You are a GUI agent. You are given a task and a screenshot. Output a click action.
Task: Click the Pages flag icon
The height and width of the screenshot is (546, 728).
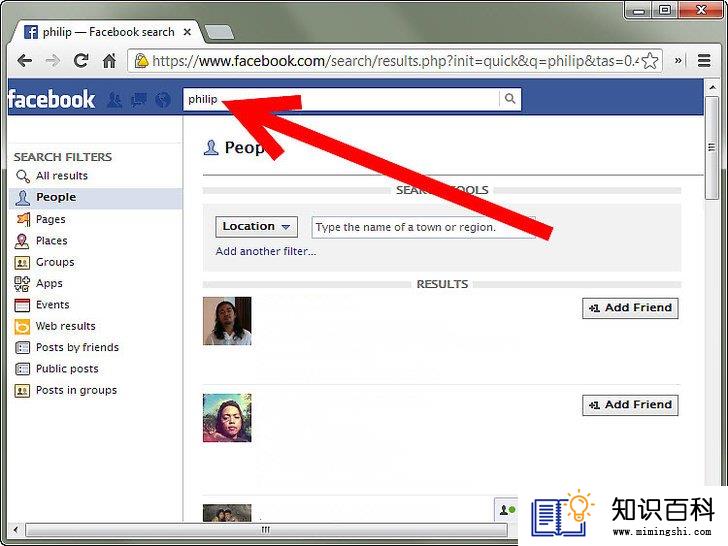coord(22,219)
